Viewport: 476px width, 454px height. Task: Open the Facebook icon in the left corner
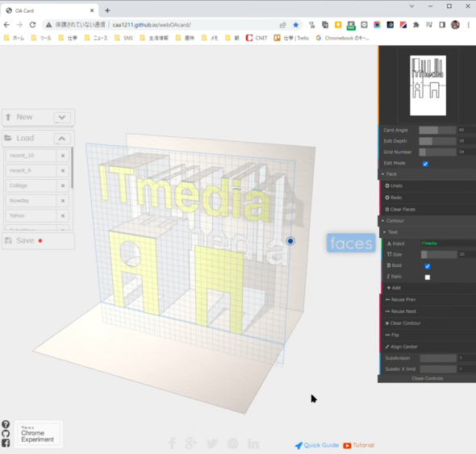click(6, 443)
